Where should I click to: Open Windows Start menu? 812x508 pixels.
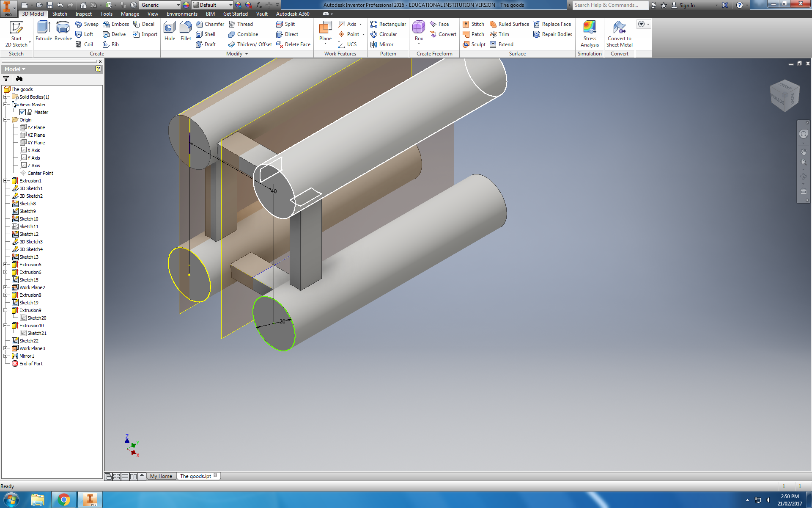coord(11,500)
